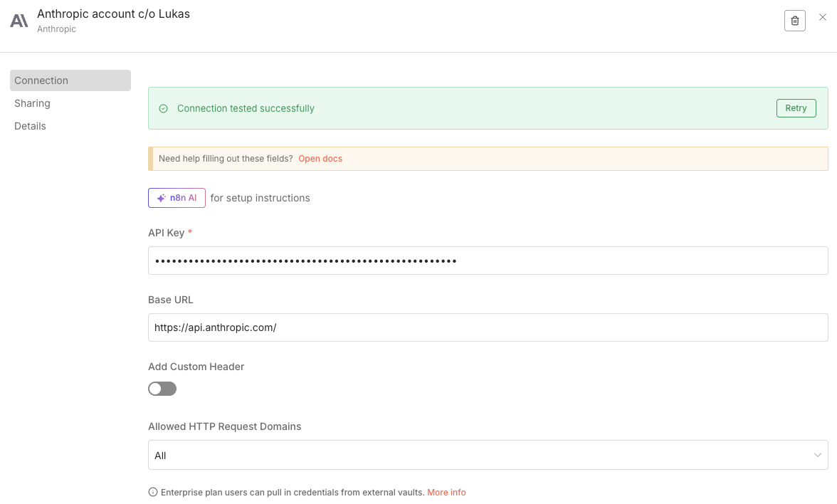Click into the API Key field
Viewport: 837px width, 504px height.
(488, 261)
